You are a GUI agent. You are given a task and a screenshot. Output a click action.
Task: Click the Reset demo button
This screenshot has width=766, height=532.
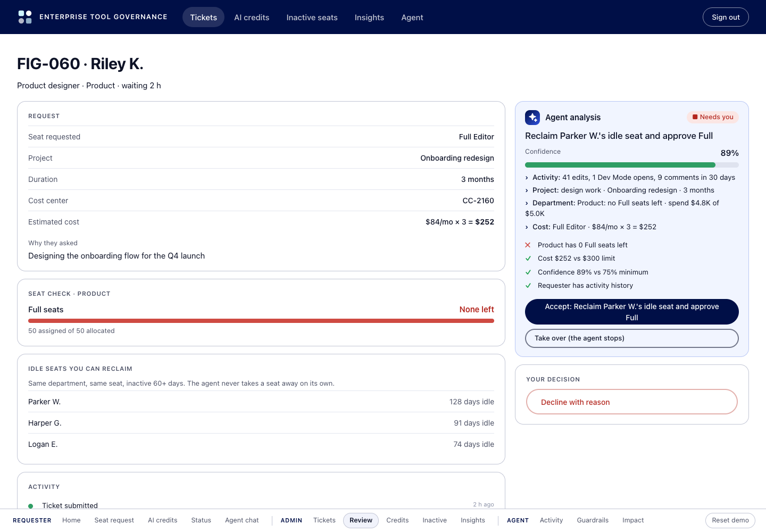click(x=730, y=520)
